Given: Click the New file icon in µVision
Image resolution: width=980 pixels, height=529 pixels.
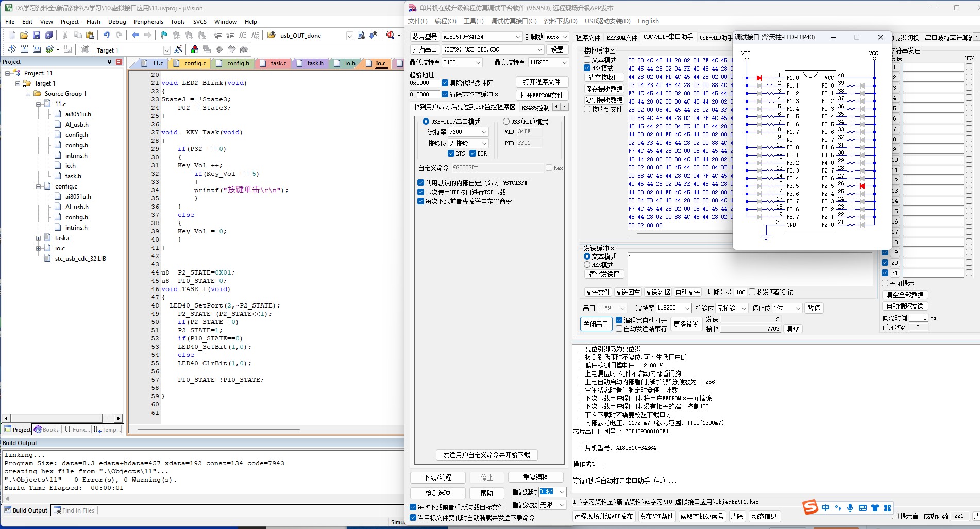Looking at the screenshot, I should [12, 35].
